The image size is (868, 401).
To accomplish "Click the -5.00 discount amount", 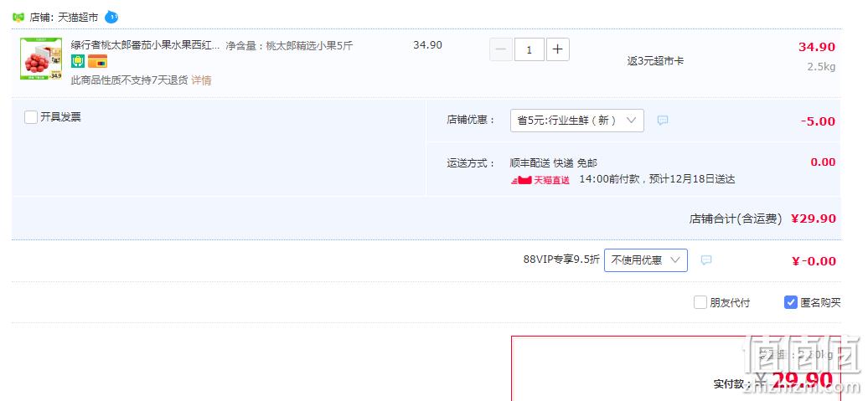I will (818, 121).
